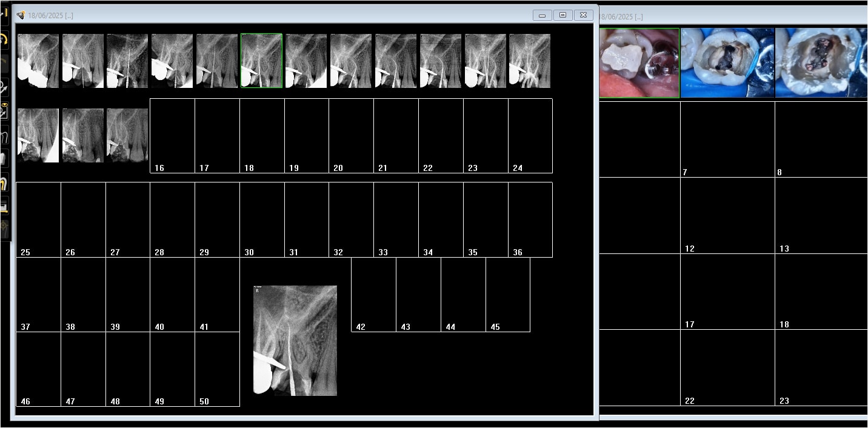Select empty image slot 30
The height and width of the screenshot is (428, 868).
coord(262,219)
